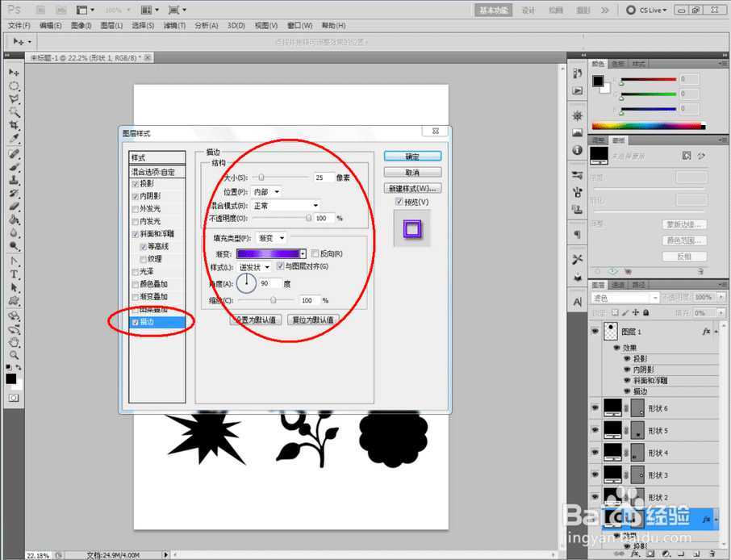731x560 pixels.
Task: Hide the 形状 6 layer with eye icon
Action: coord(595,408)
